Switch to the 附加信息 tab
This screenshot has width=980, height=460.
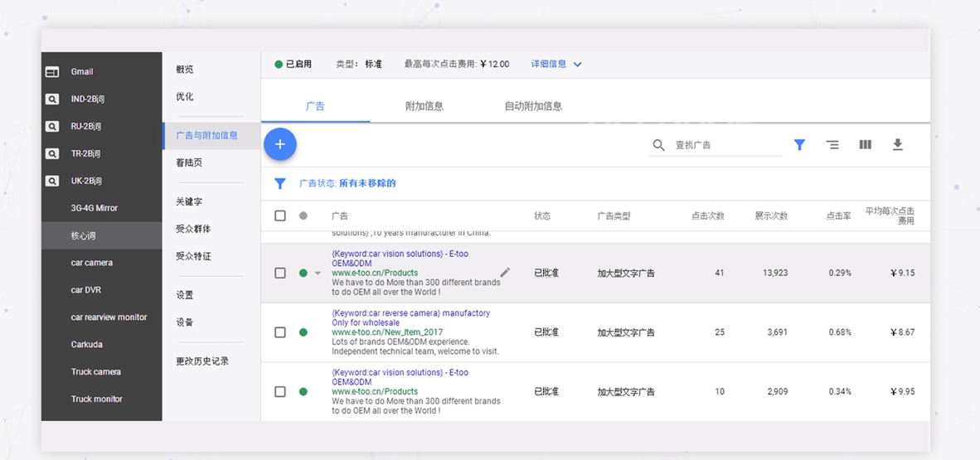(x=424, y=106)
